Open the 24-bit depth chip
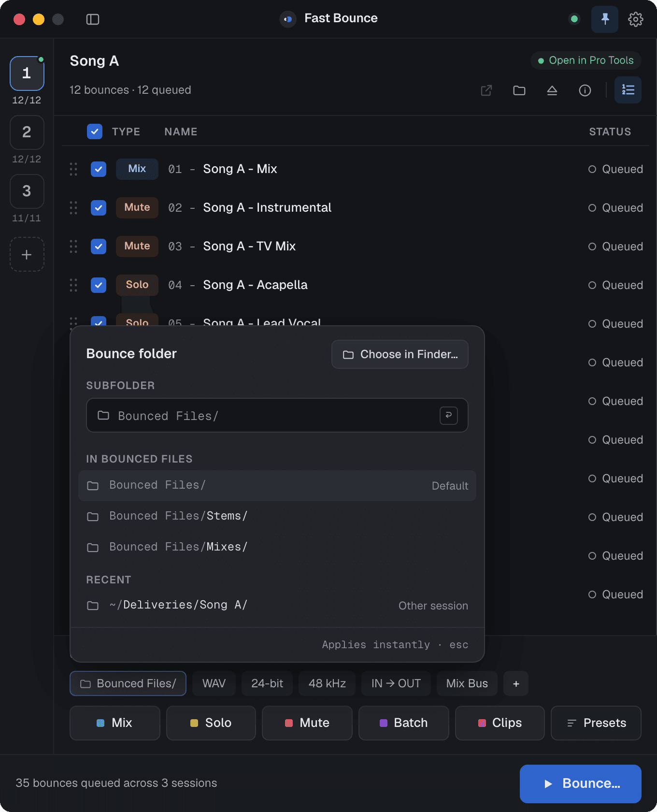This screenshot has width=657, height=812. pyautogui.click(x=267, y=683)
